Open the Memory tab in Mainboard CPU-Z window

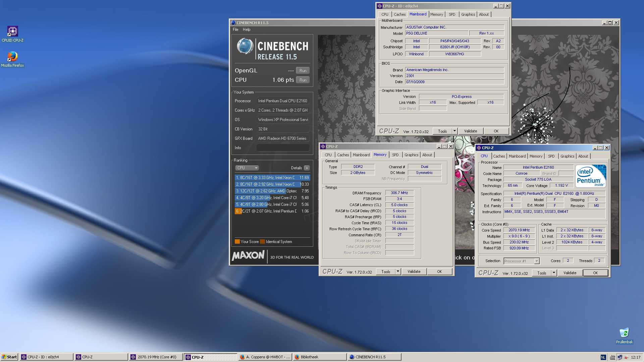(x=436, y=14)
